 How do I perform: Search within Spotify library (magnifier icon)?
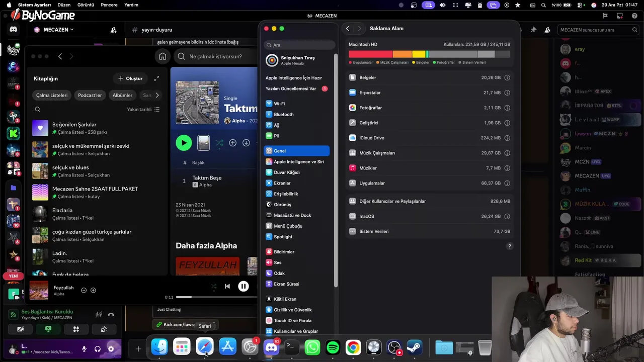click(38, 109)
